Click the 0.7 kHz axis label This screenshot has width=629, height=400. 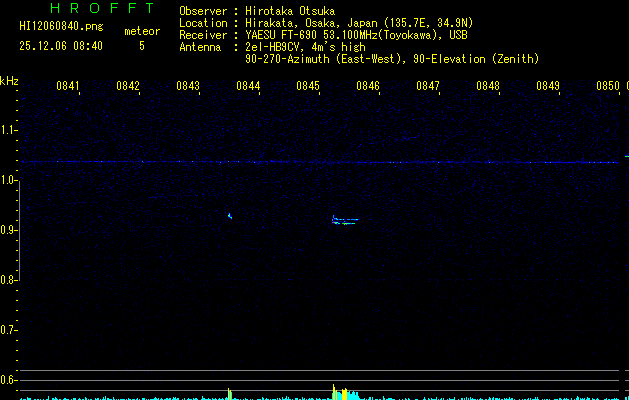[9, 330]
